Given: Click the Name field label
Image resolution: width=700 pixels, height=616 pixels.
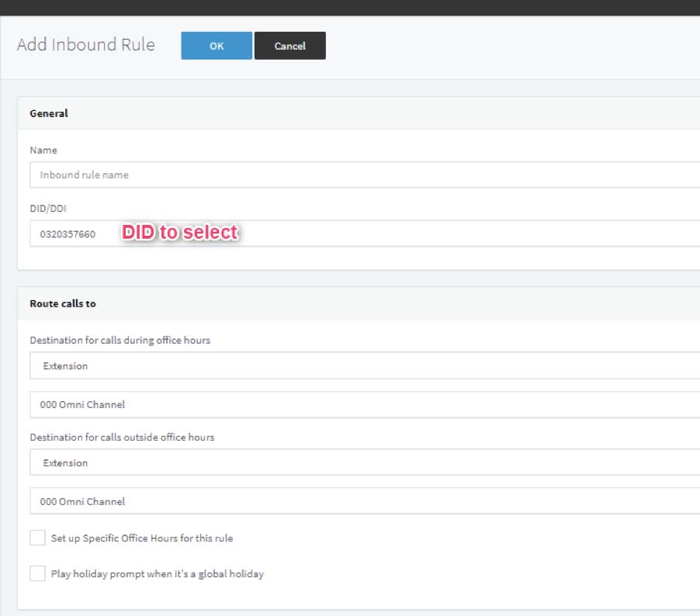Looking at the screenshot, I should click(43, 150).
